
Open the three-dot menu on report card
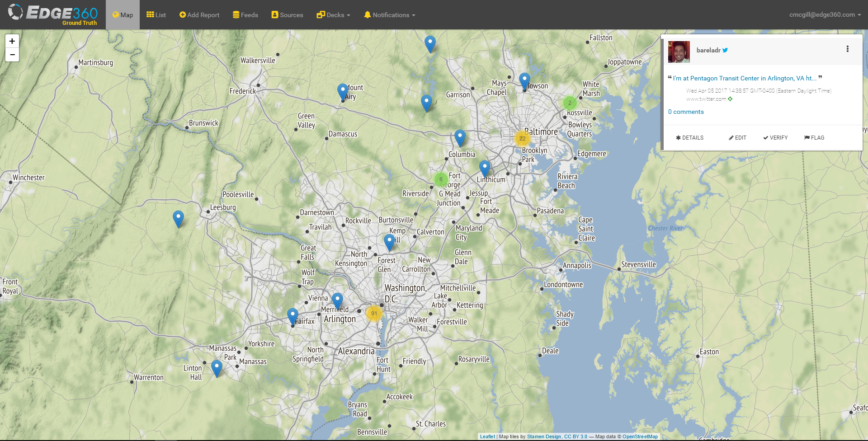click(x=847, y=49)
